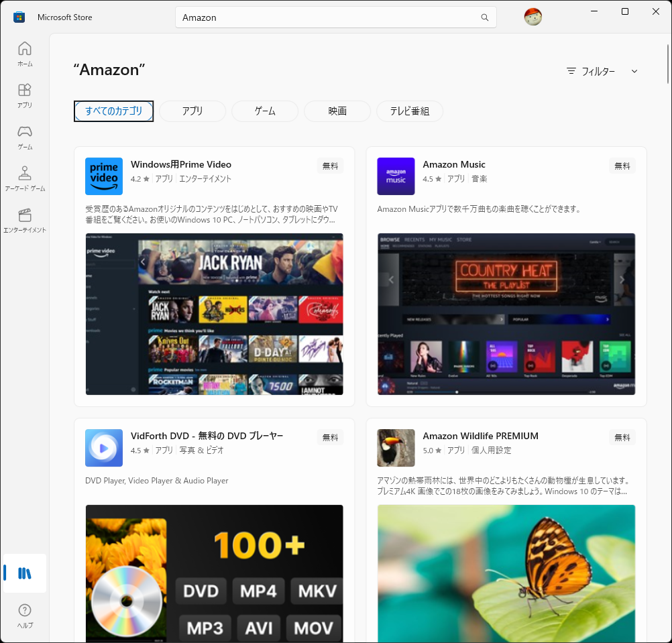Screen dimensions: 672x643
Task: Click the "Amazon" results heading
Action: pyautogui.click(x=109, y=70)
